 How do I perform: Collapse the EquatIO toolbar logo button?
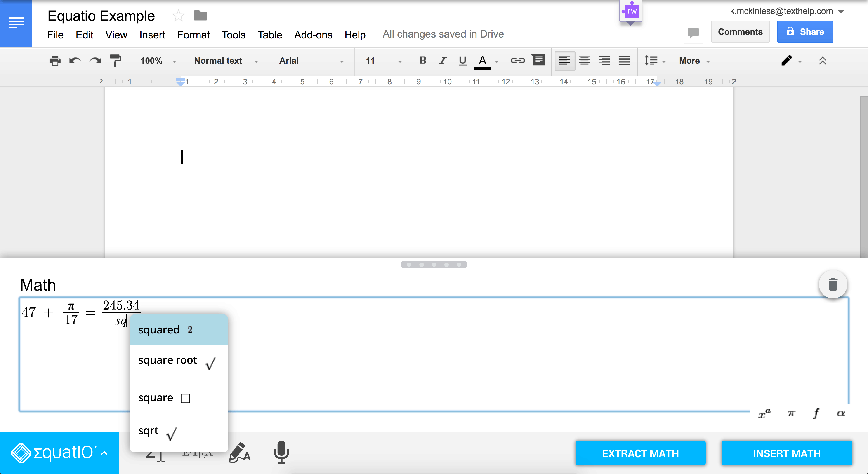[59, 453]
